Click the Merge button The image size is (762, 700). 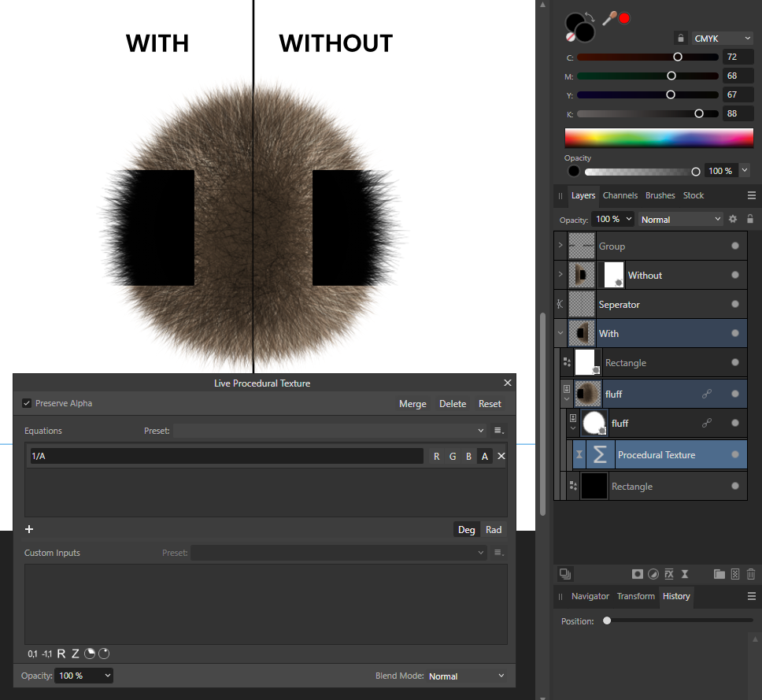click(412, 403)
